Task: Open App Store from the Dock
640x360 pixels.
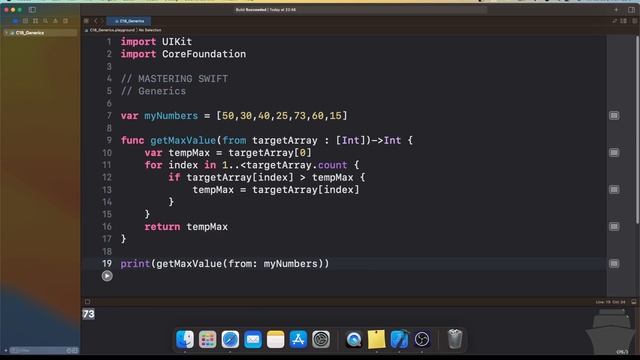Action: point(298,339)
